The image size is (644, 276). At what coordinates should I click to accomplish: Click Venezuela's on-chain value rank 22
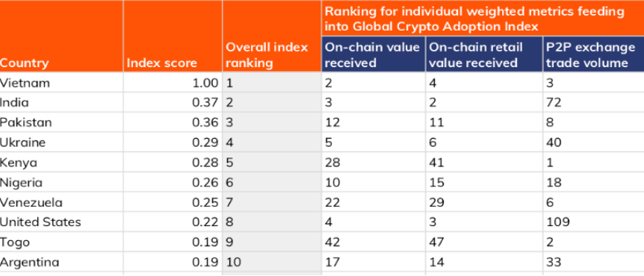point(374,202)
